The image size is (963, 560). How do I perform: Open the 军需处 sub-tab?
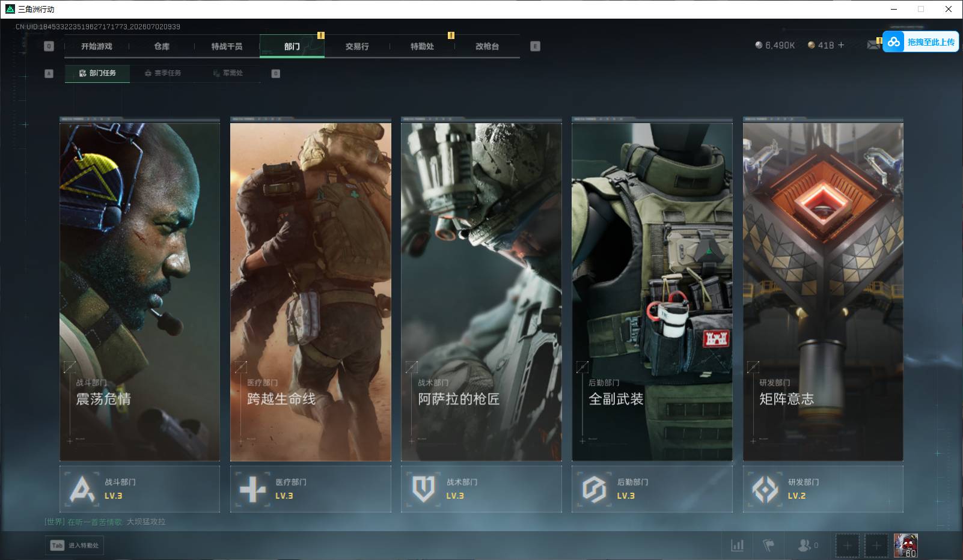coord(228,73)
